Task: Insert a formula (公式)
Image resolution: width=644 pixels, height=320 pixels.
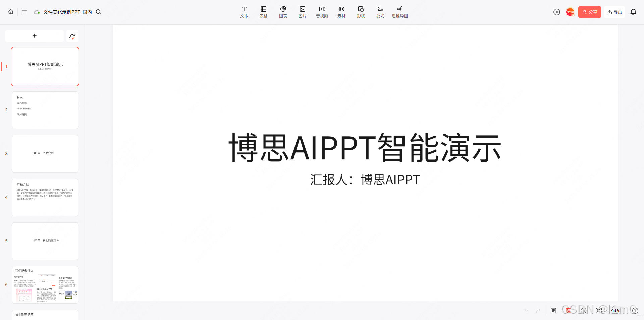Action: click(x=380, y=12)
